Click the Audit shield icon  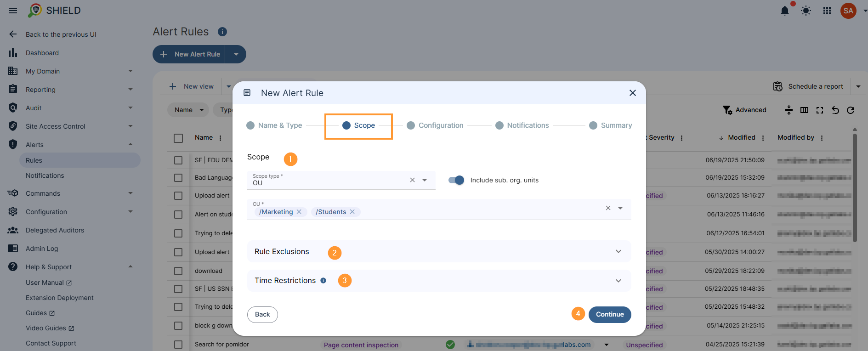pos(13,108)
